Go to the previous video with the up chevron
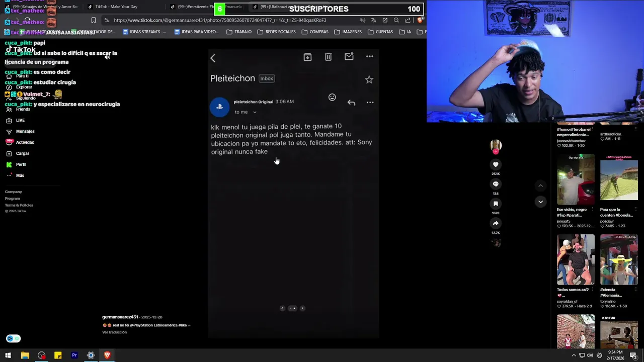Viewport: 644px width, 362px height. [540, 186]
